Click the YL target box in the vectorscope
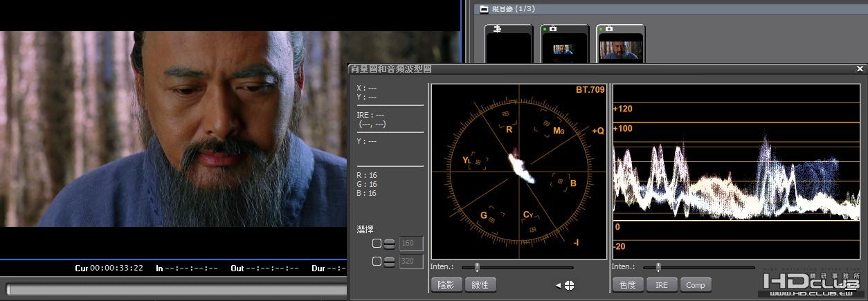 [x=478, y=161]
